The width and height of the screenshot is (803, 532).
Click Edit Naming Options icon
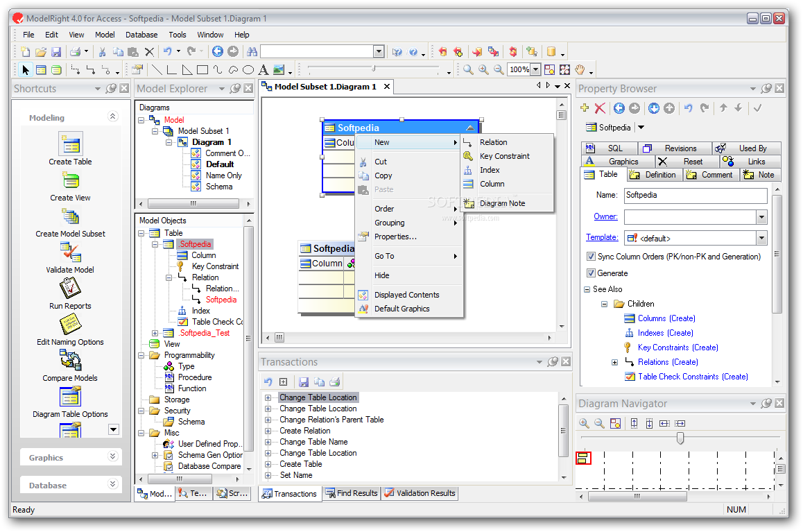70,325
